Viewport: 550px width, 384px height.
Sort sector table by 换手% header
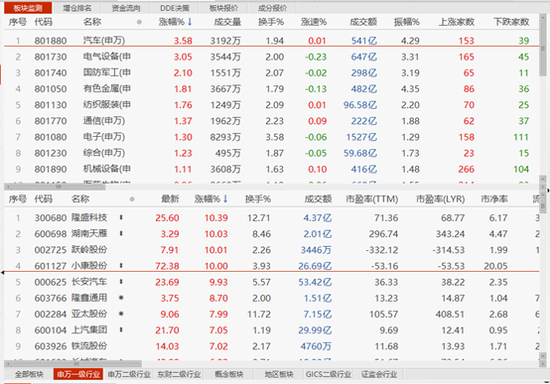click(x=271, y=22)
